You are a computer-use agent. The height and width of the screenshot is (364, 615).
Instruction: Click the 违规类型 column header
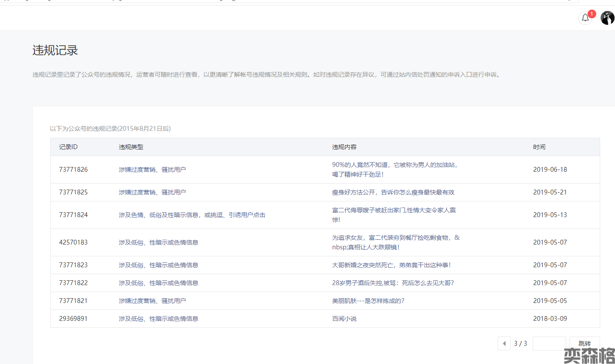[x=131, y=147]
